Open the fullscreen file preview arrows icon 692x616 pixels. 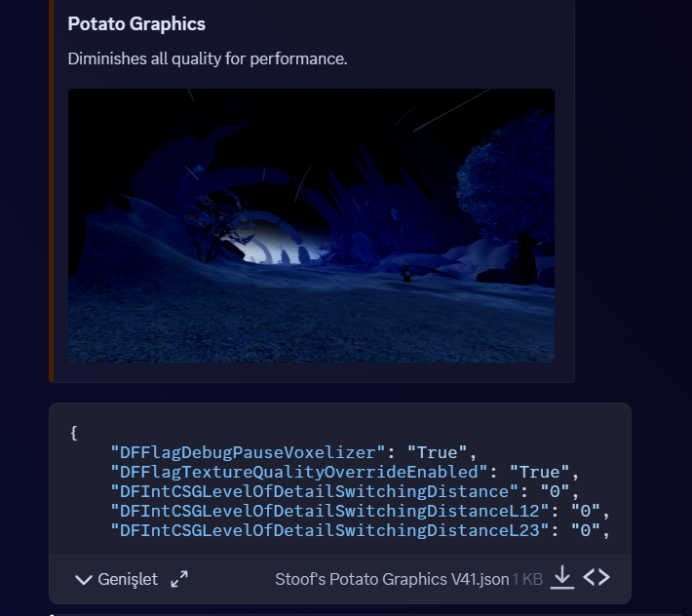(x=179, y=579)
